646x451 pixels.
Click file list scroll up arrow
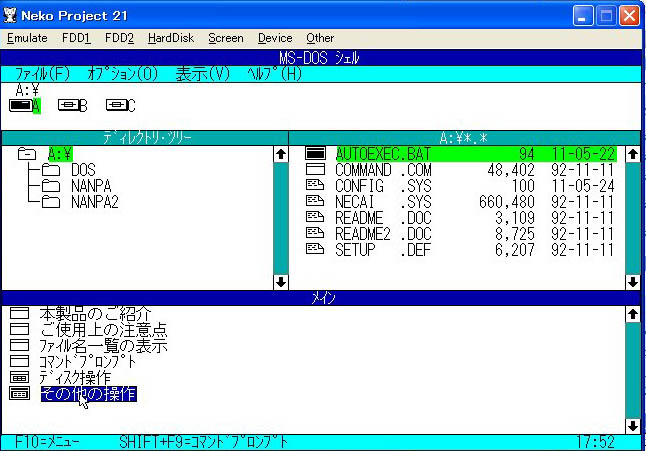[633, 154]
